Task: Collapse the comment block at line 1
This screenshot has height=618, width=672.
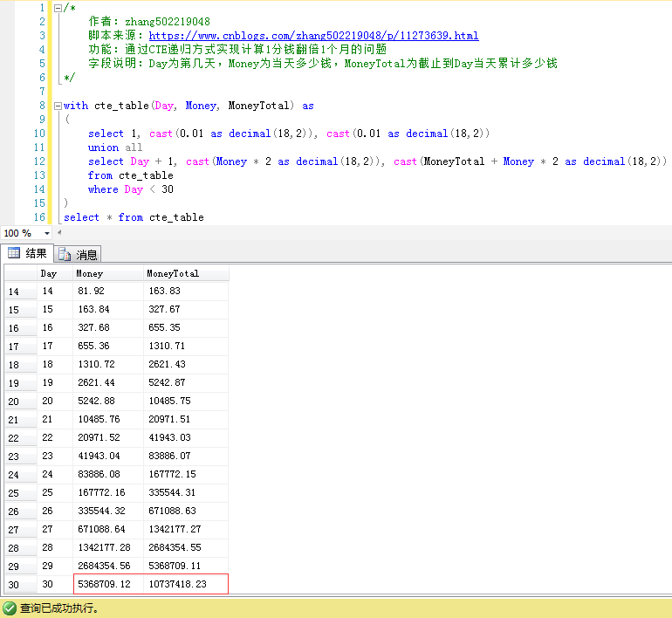Action: (58, 8)
